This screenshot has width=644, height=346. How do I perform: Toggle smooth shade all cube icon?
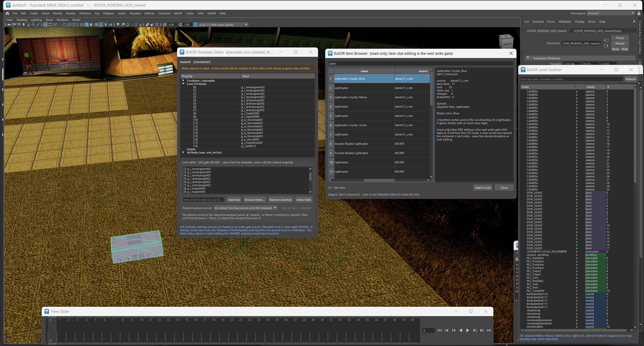click(87, 25)
